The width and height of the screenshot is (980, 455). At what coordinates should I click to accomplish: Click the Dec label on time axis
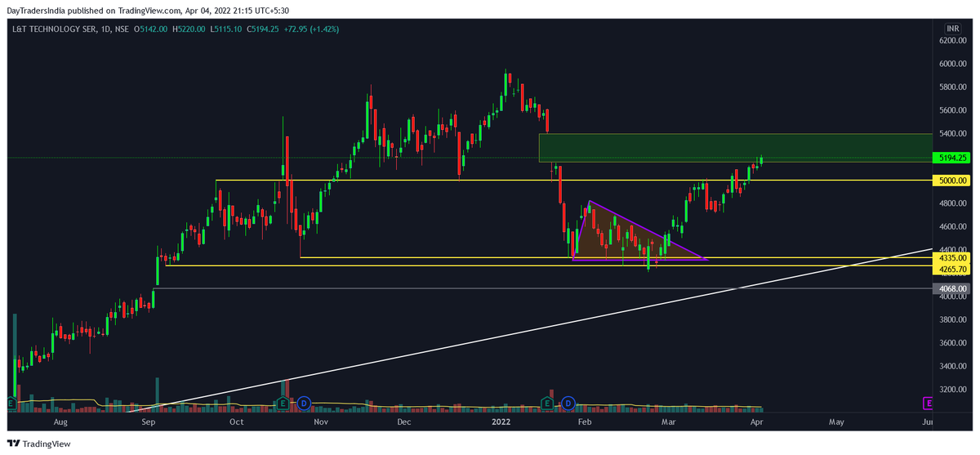point(403,422)
